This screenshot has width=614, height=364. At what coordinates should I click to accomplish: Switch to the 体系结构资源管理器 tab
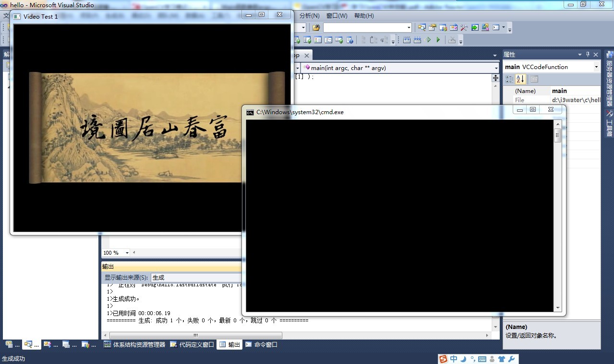(x=134, y=344)
